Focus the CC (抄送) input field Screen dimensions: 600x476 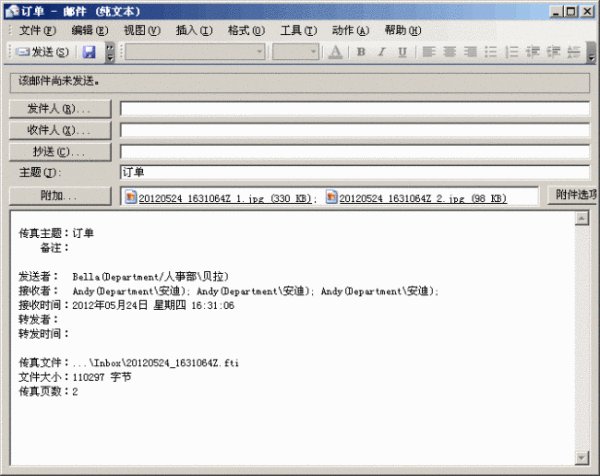(355, 152)
